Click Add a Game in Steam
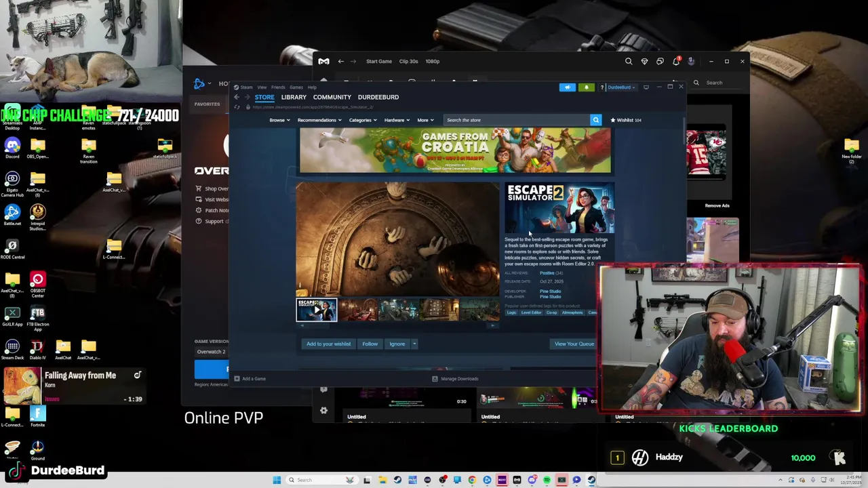 (250, 379)
